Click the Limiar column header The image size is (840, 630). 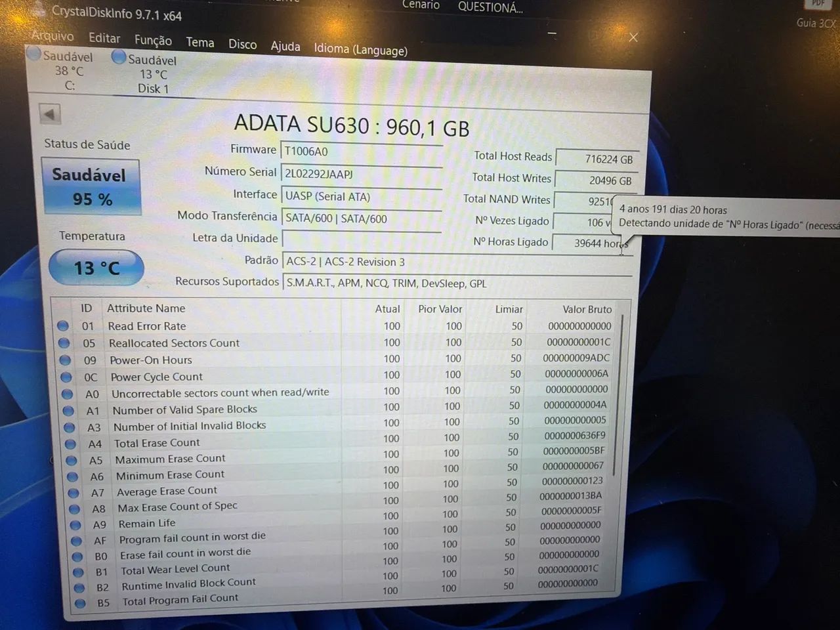click(x=509, y=308)
